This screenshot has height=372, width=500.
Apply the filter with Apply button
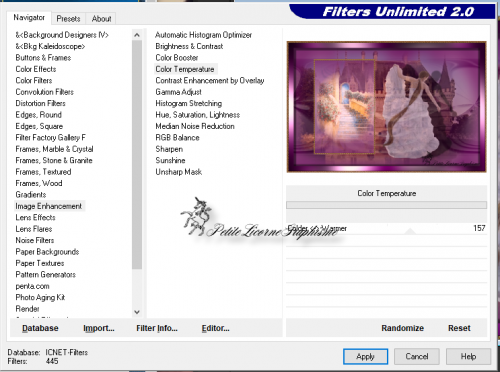click(x=365, y=356)
